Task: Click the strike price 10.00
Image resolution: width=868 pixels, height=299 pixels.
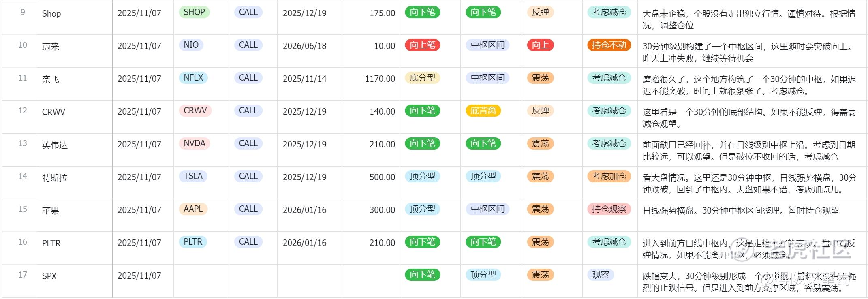Action: point(385,46)
